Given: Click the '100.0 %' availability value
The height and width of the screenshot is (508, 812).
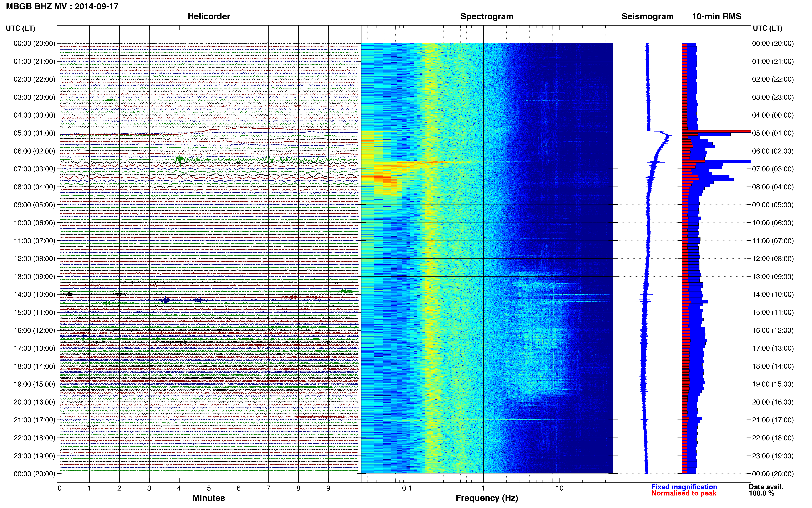Looking at the screenshot, I should coord(761,493).
